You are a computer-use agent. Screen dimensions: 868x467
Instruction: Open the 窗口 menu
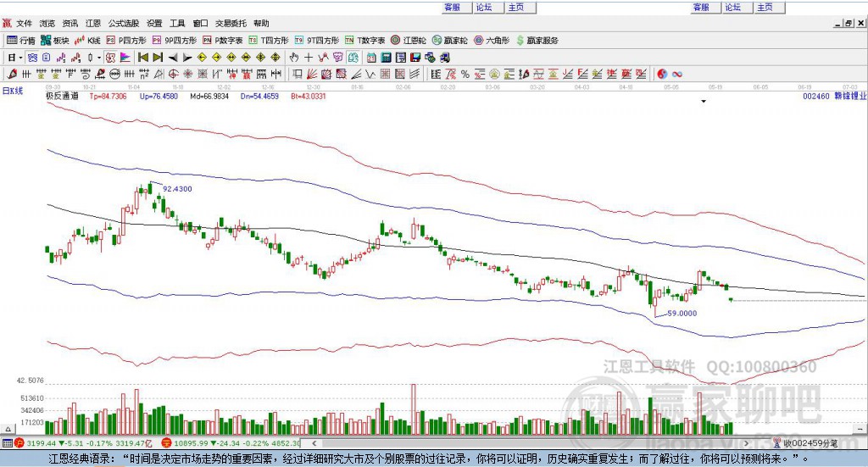pos(200,23)
